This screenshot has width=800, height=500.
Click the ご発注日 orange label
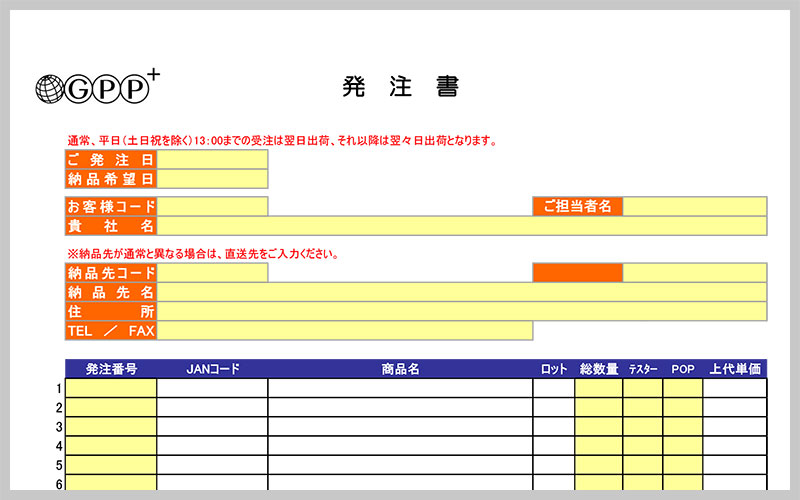111,160
